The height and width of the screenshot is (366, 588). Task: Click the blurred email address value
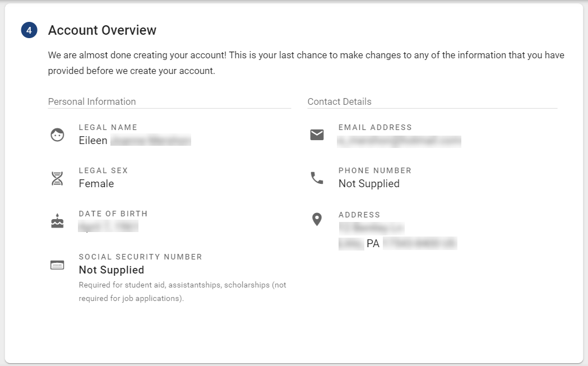(x=399, y=141)
